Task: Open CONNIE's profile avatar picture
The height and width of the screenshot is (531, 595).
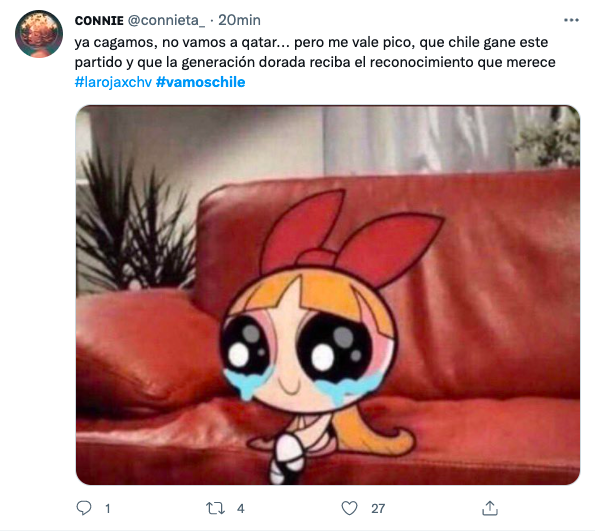Action: (39, 34)
